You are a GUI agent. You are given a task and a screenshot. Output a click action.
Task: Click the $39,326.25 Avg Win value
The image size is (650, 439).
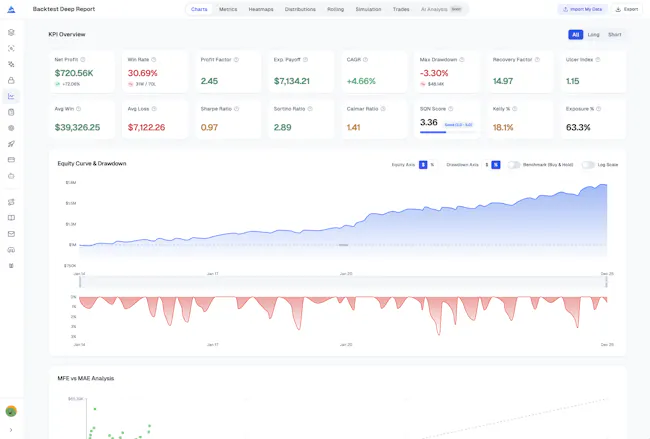click(77, 128)
